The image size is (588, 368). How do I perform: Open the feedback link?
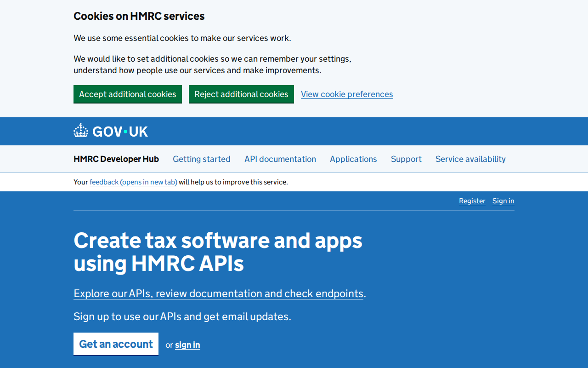click(133, 182)
